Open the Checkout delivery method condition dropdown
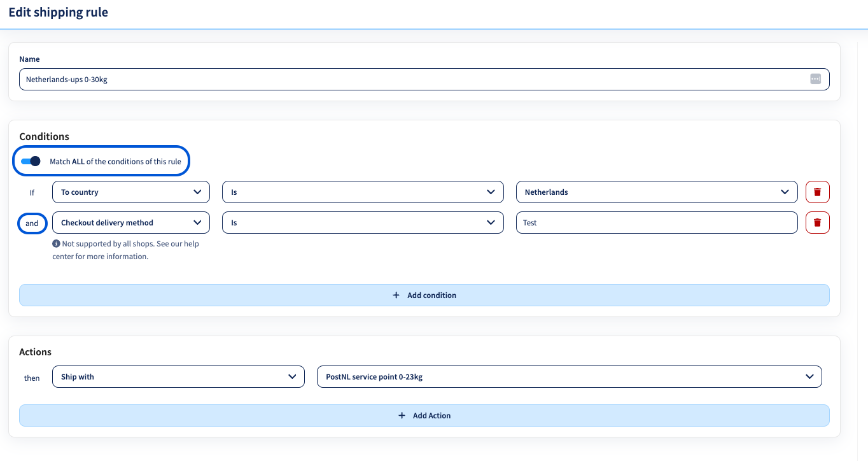The height and width of the screenshot is (461, 868). click(x=130, y=222)
